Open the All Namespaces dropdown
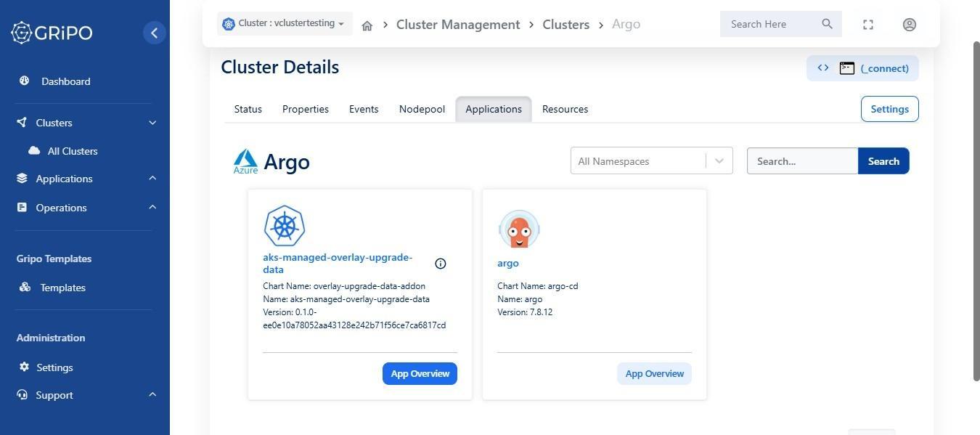This screenshot has width=980, height=435. [x=652, y=161]
